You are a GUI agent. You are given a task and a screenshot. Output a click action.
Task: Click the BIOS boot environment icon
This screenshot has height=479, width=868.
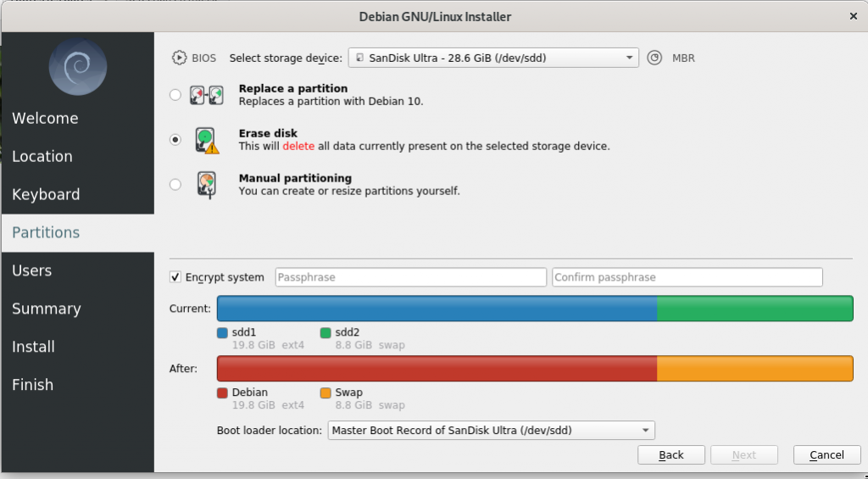coord(179,58)
